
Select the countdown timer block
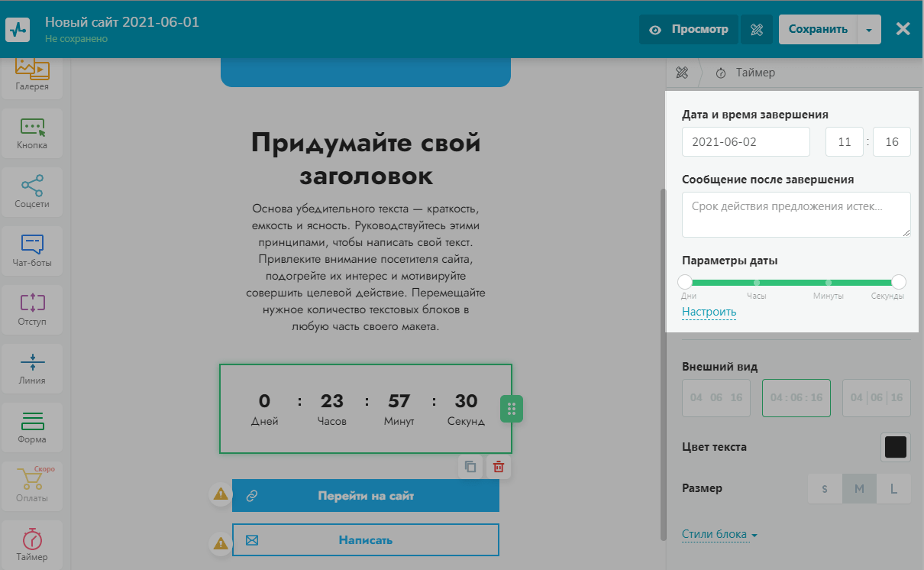[366, 409]
